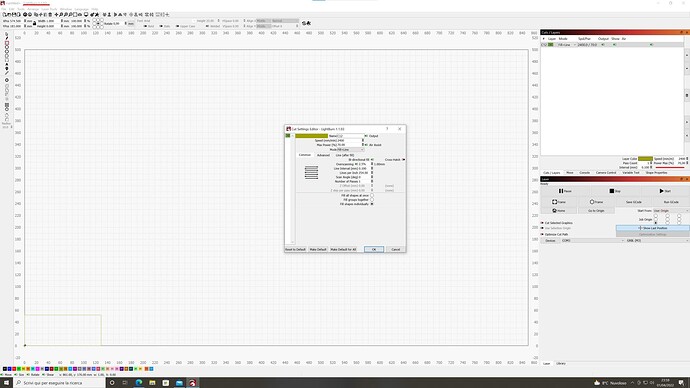The image size is (690, 388).
Task: Click OK in Cut Settings Editor
Action: click(x=374, y=249)
